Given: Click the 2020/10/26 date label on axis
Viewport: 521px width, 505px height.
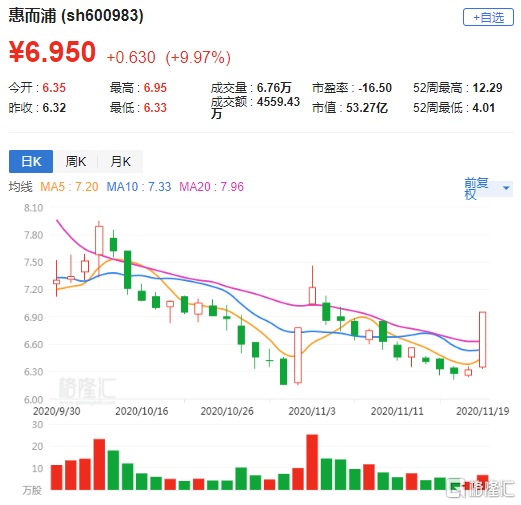Looking at the screenshot, I should tap(227, 411).
